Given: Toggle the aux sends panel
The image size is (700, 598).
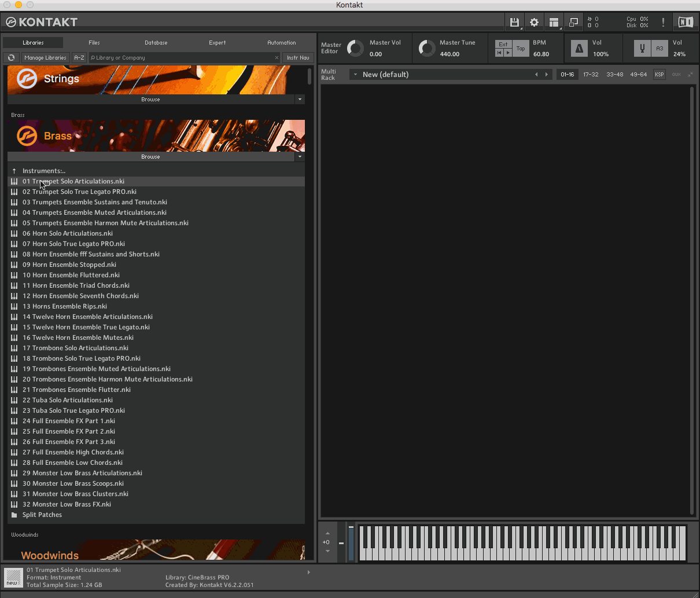Looking at the screenshot, I should coord(676,75).
